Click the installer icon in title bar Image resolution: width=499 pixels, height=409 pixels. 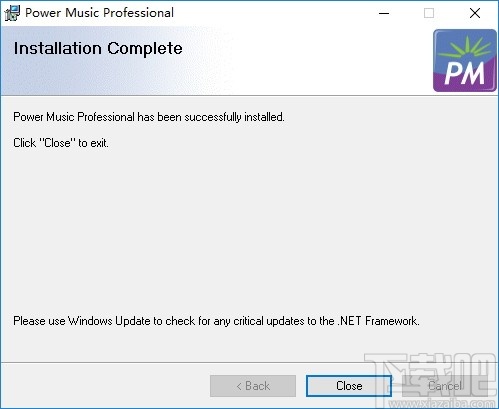(x=12, y=13)
